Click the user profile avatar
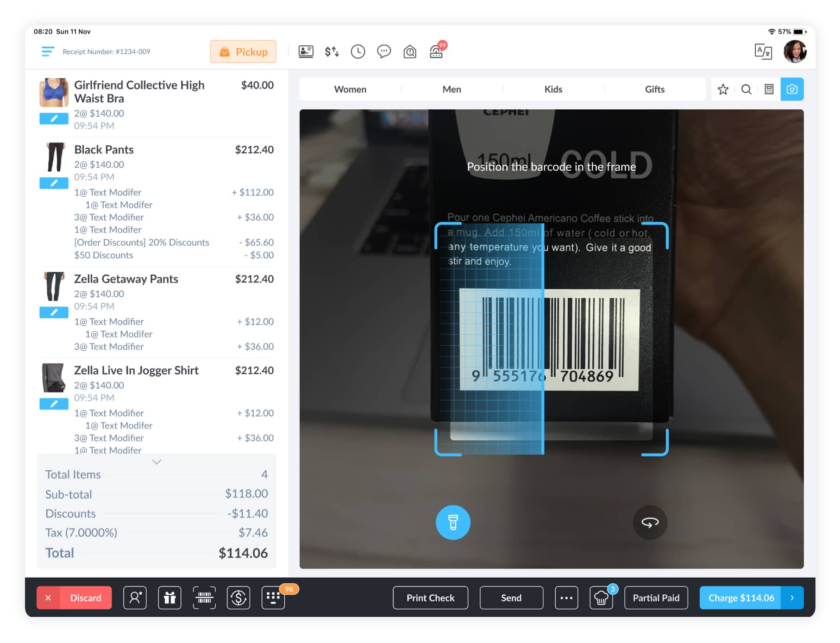Screen dimensions: 840x643 click(x=794, y=51)
